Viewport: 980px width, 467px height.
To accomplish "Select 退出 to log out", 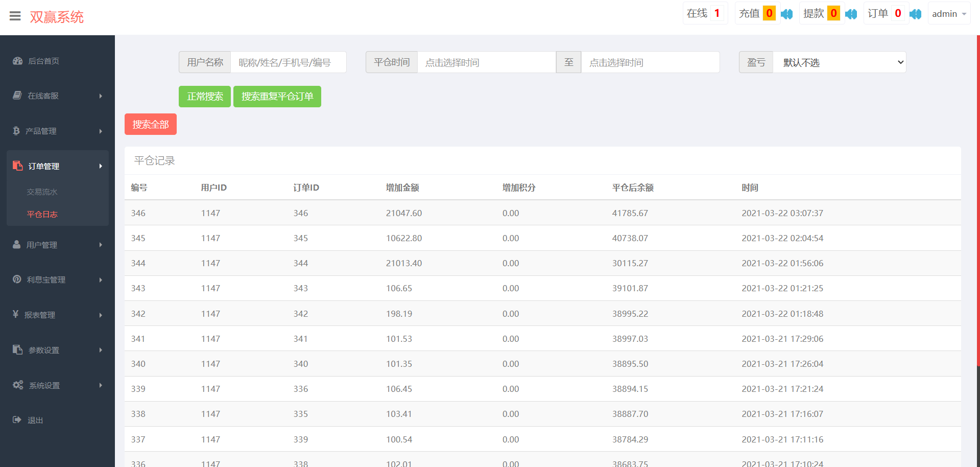I will (35, 420).
